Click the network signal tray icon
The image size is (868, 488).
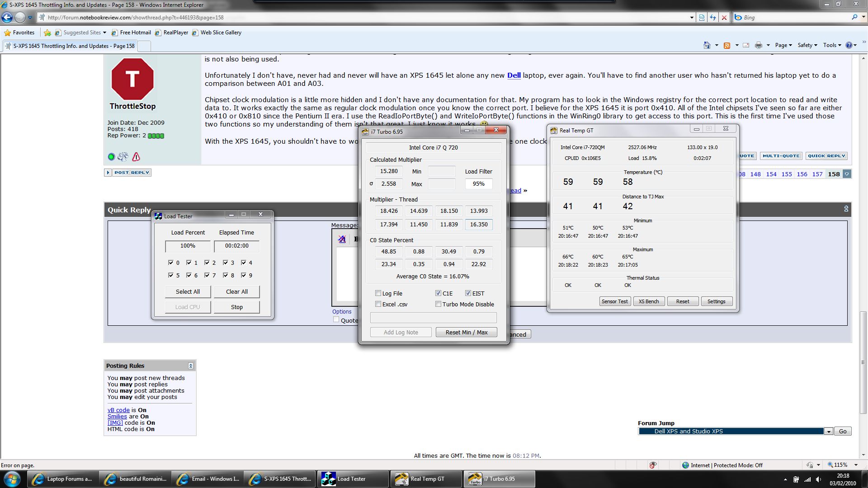[807, 479]
